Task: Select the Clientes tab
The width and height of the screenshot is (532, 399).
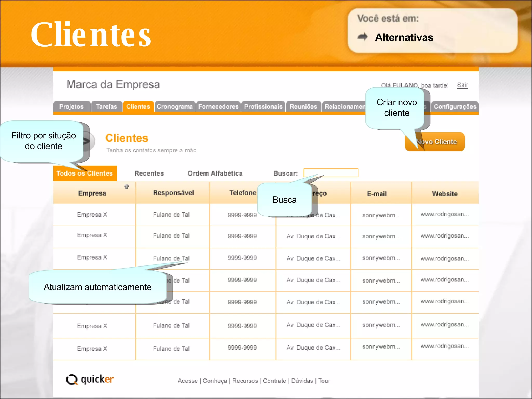Action: coord(138,107)
